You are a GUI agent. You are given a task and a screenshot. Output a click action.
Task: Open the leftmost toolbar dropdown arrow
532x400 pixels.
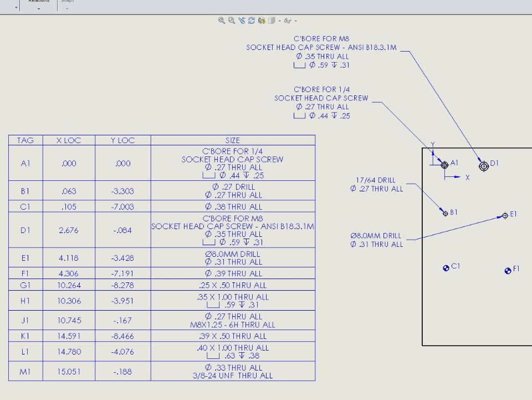click(16, 7)
